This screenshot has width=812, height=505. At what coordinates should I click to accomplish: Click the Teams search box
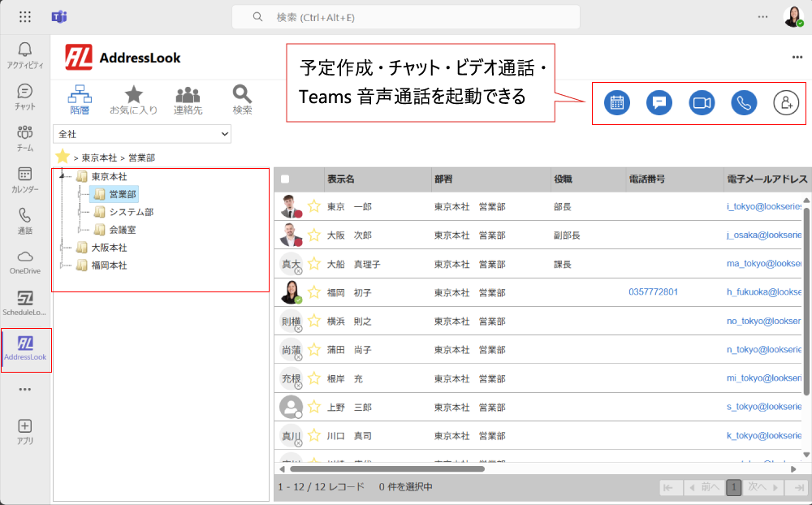tap(406, 17)
